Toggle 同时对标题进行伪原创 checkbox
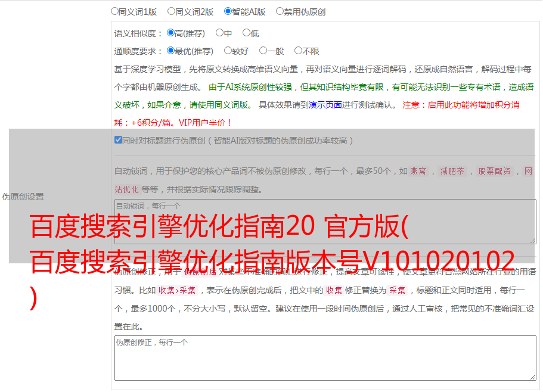Image resolution: width=543 pixels, height=392 pixels. pyautogui.click(x=118, y=140)
